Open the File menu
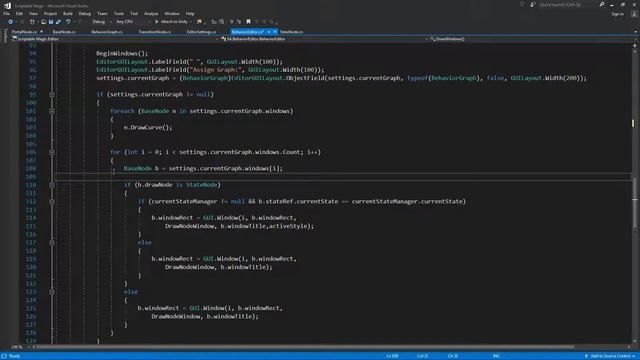The width and height of the screenshot is (640, 360). (x=7, y=13)
